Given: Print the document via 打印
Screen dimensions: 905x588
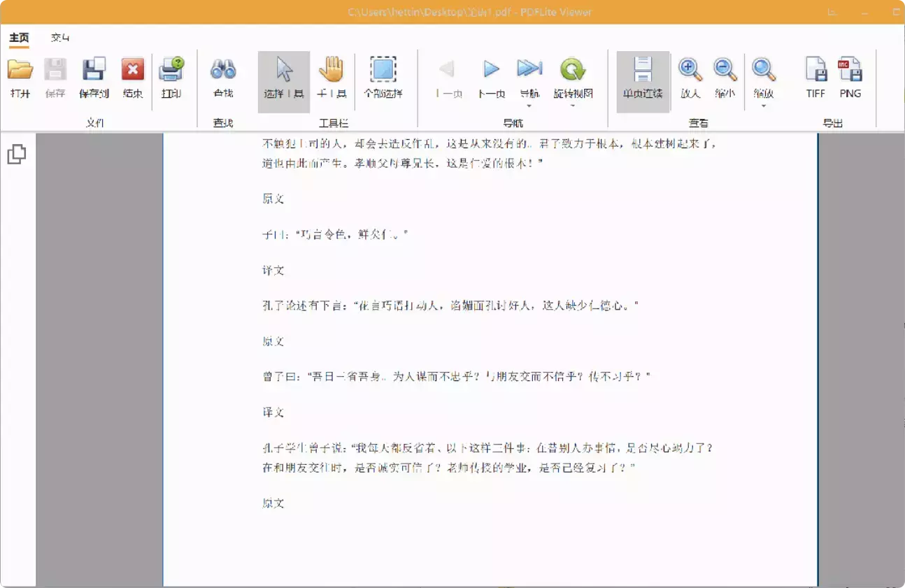Looking at the screenshot, I should pos(172,77).
